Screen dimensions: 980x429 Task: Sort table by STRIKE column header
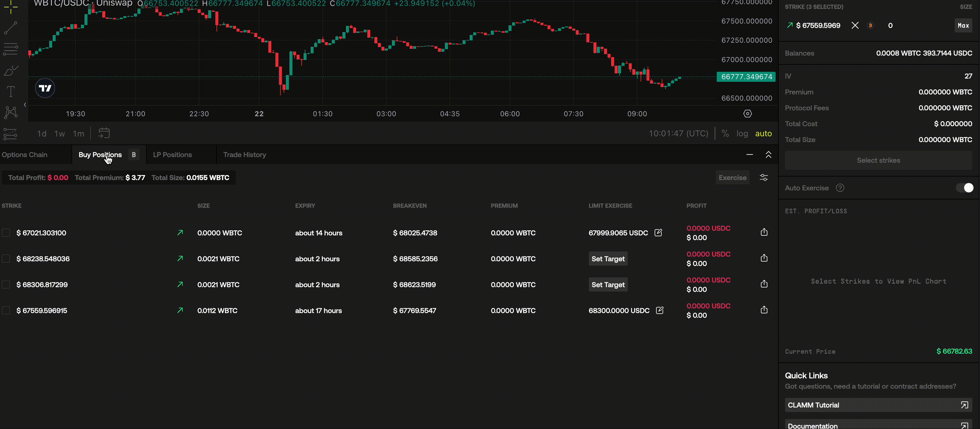click(x=11, y=206)
